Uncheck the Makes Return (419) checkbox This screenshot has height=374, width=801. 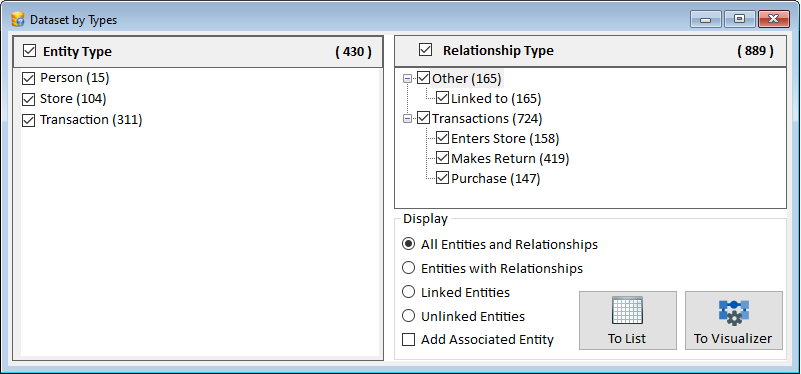(x=442, y=158)
